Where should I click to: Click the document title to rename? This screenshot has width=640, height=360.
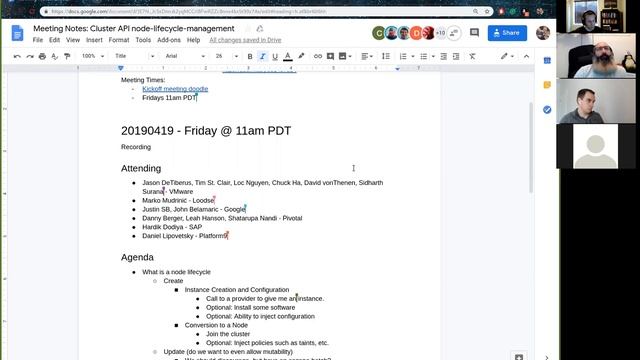point(134,29)
